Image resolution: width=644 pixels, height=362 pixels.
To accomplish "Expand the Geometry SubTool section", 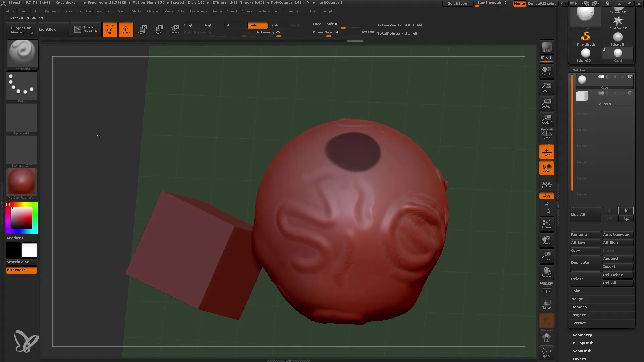I will 582,335.
